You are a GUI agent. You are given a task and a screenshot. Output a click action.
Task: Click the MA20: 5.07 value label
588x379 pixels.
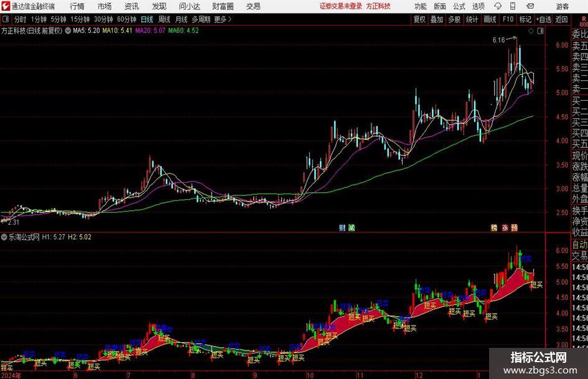pos(150,30)
